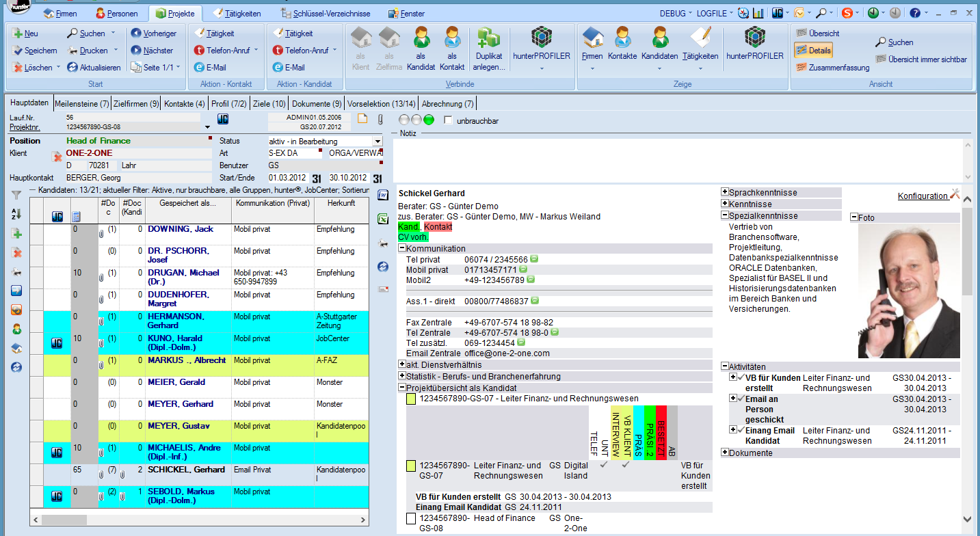Click the Aktualisieren refresh icon
This screenshot has width=980, height=536.
tap(71, 68)
